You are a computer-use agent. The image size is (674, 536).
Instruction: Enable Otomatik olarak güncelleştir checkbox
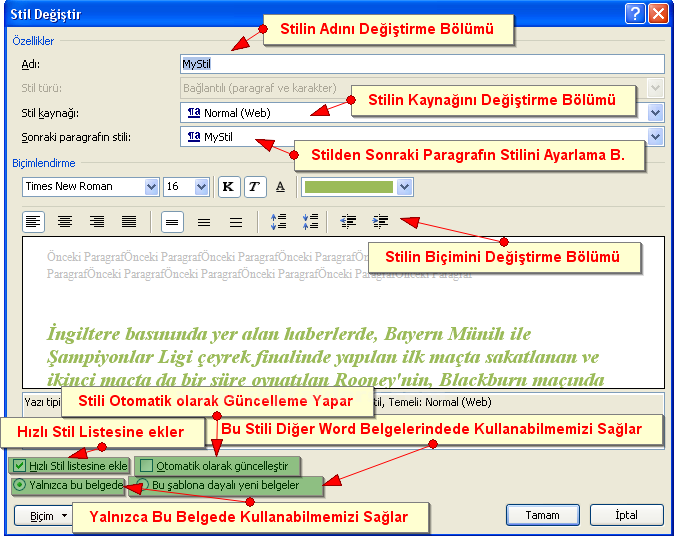click(146, 466)
